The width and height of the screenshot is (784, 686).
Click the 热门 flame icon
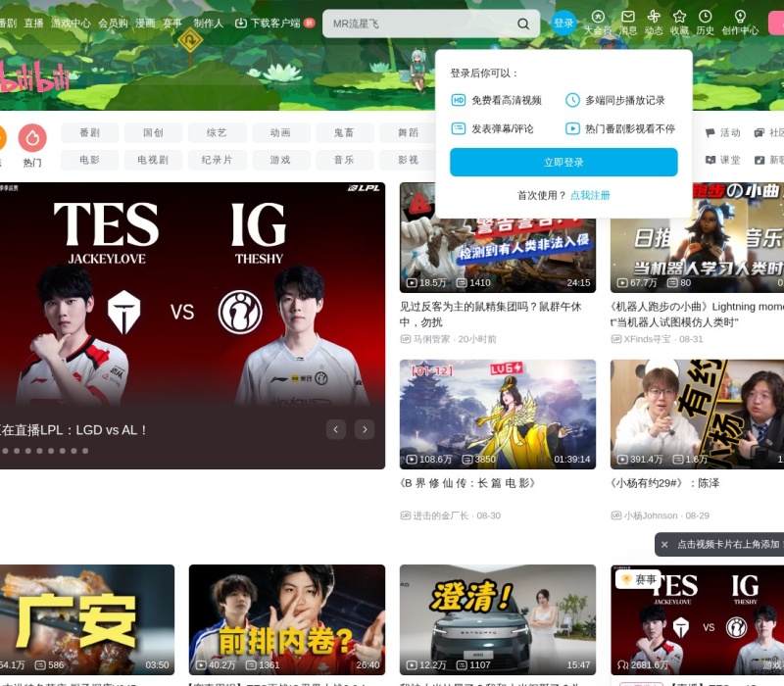pos(32,137)
